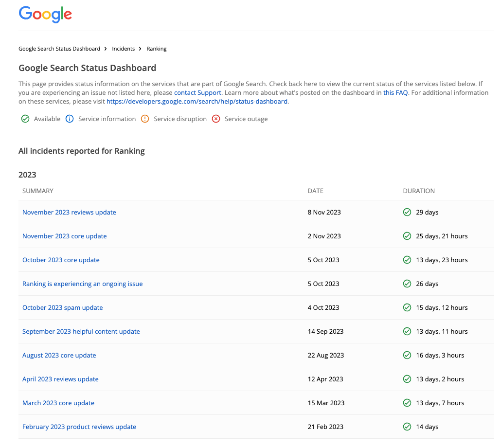
Task: Click the green Available legend icon
Action: click(x=25, y=119)
